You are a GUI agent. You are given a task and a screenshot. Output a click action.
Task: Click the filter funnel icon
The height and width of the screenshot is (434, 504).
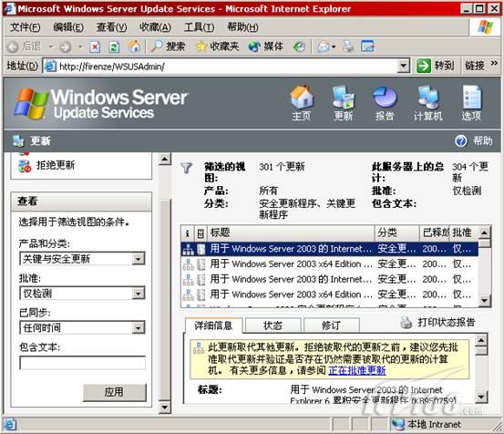tap(186, 168)
